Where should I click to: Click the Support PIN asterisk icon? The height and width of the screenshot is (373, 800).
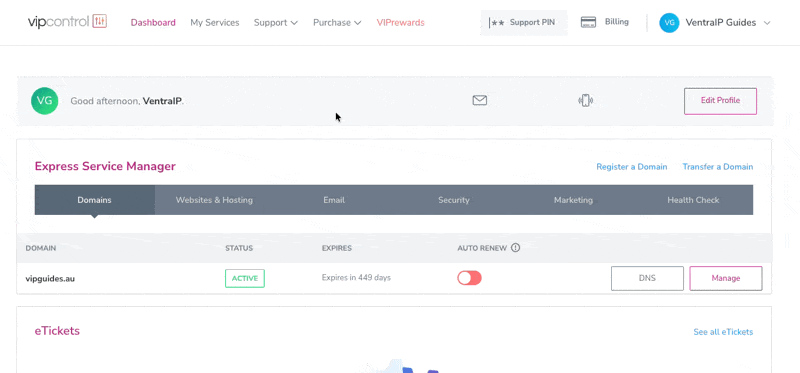pyautogui.click(x=496, y=22)
